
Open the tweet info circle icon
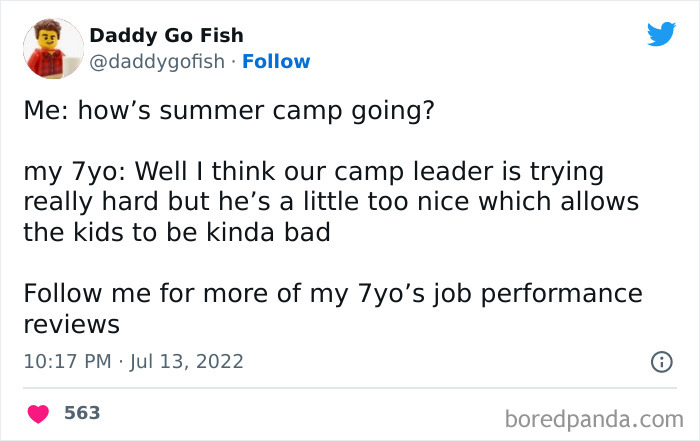661,362
